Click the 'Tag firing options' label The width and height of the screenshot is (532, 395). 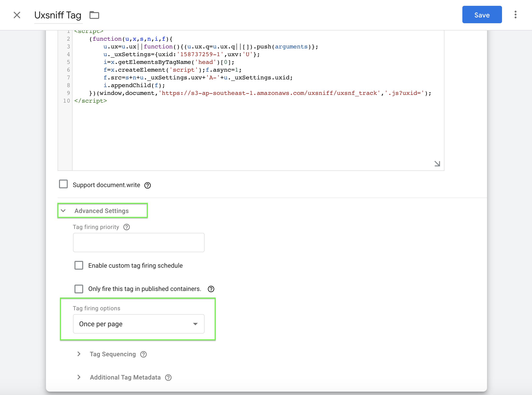tap(96, 308)
